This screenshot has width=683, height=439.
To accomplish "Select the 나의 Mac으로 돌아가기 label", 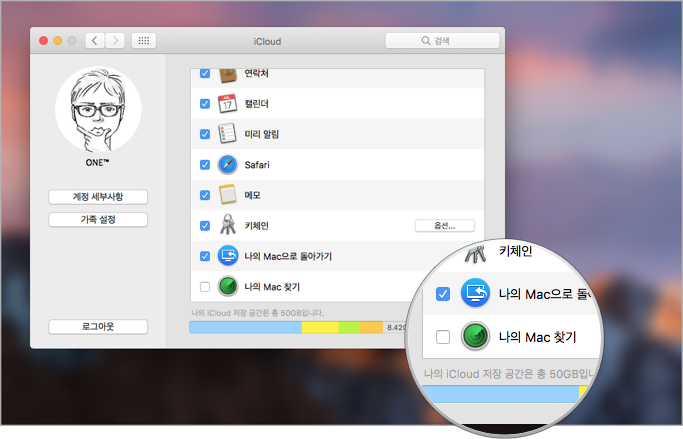I will pyautogui.click(x=288, y=256).
